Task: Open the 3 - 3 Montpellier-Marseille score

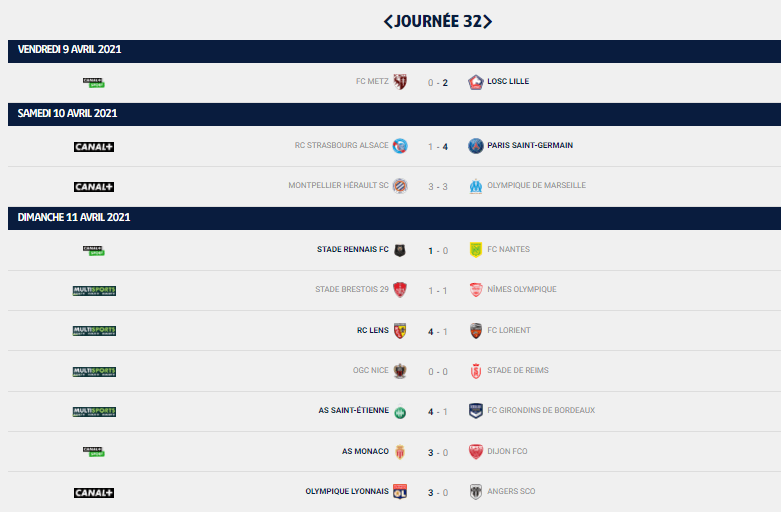Action: click(x=438, y=187)
